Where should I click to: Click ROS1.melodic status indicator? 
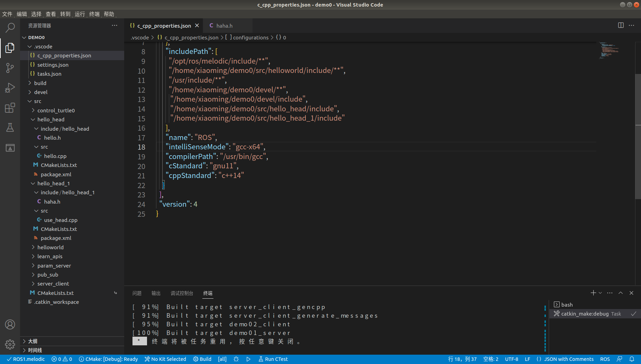(x=26, y=359)
